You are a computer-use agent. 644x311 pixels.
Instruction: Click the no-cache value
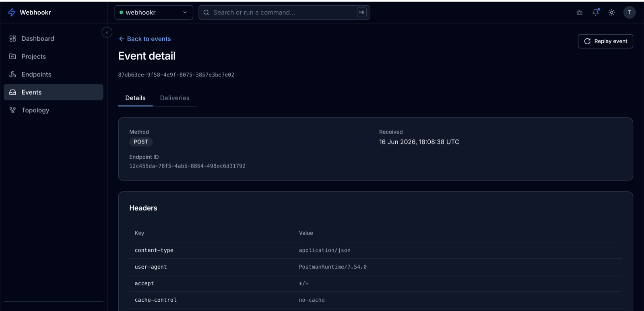(312, 300)
